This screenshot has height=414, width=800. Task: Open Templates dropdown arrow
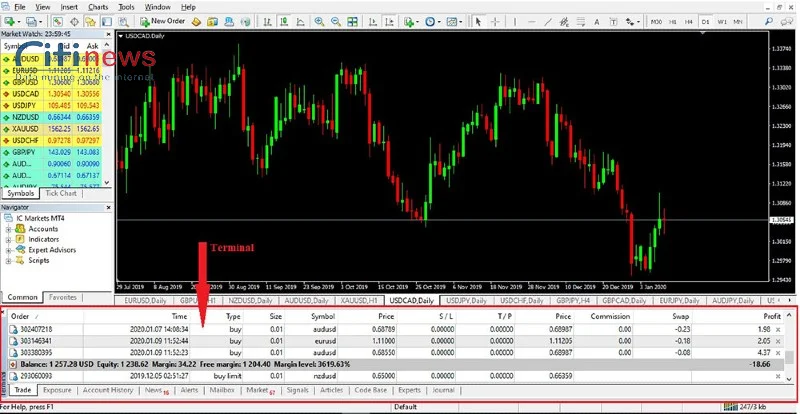point(461,21)
